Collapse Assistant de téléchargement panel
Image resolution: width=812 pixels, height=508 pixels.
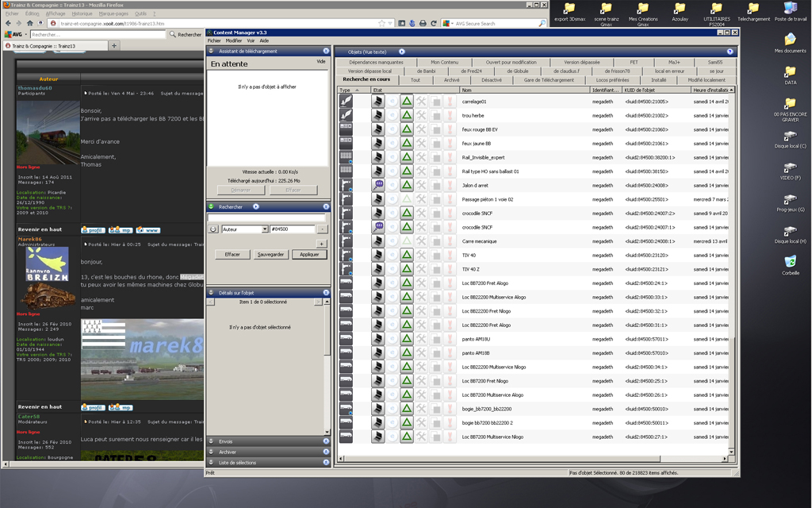[x=326, y=51]
